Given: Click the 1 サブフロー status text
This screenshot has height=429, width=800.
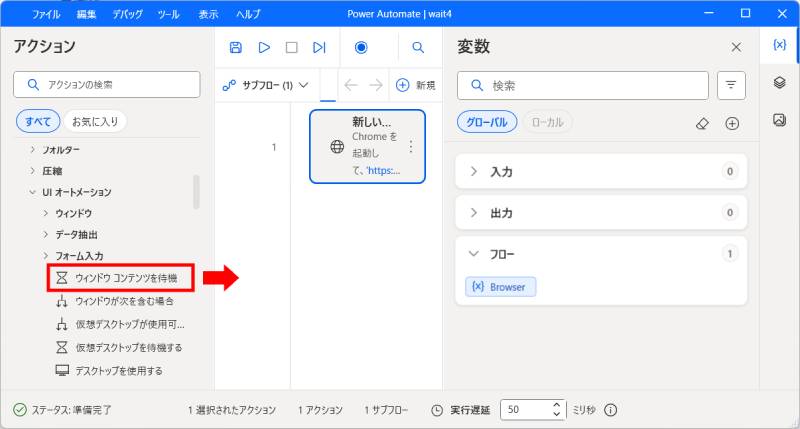Looking at the screenshot, I should (386, 410).
